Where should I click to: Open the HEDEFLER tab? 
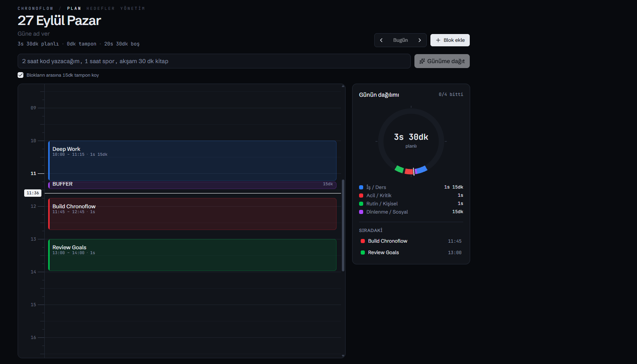click(x=100, y=8)
